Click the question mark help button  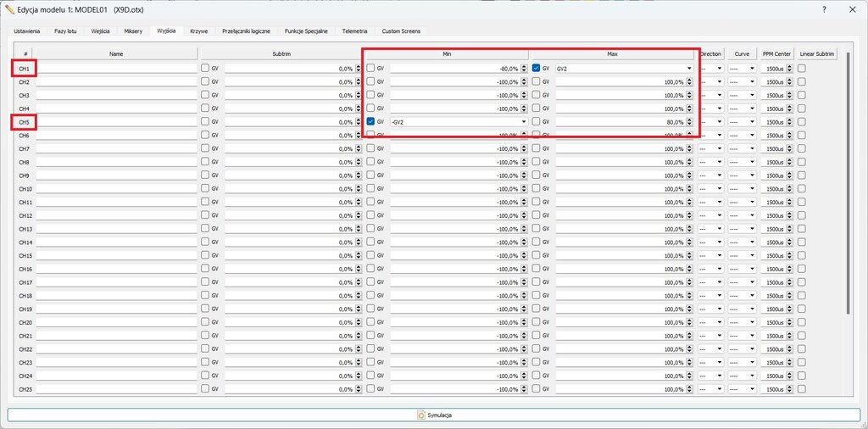pos(824,8)
